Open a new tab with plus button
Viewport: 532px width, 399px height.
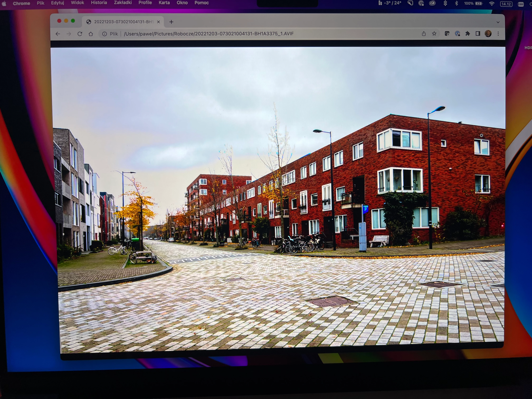point(171,22)
